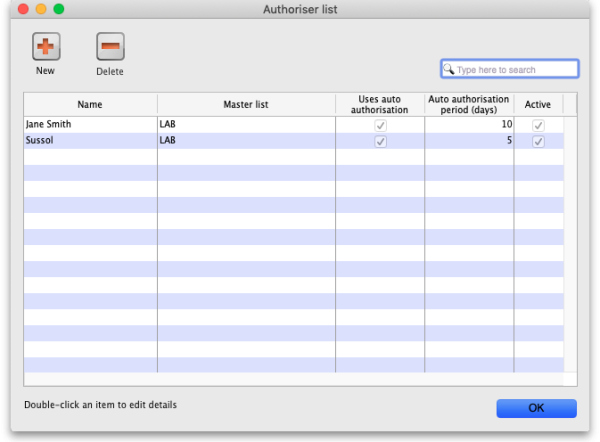Toggle auto authorisation checkbox for Jane Smith
This screenshot has width=600, height=442.
[x=380, y=125]
